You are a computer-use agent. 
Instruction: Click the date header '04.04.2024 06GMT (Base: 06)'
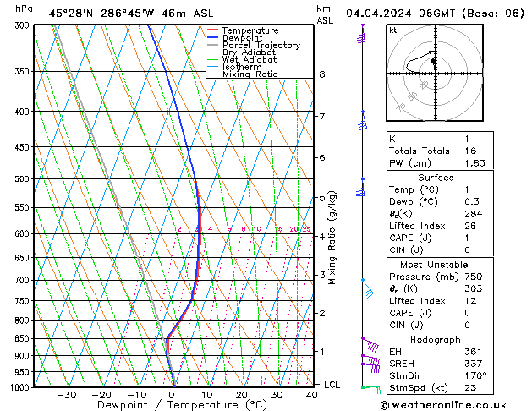point(436,14)
